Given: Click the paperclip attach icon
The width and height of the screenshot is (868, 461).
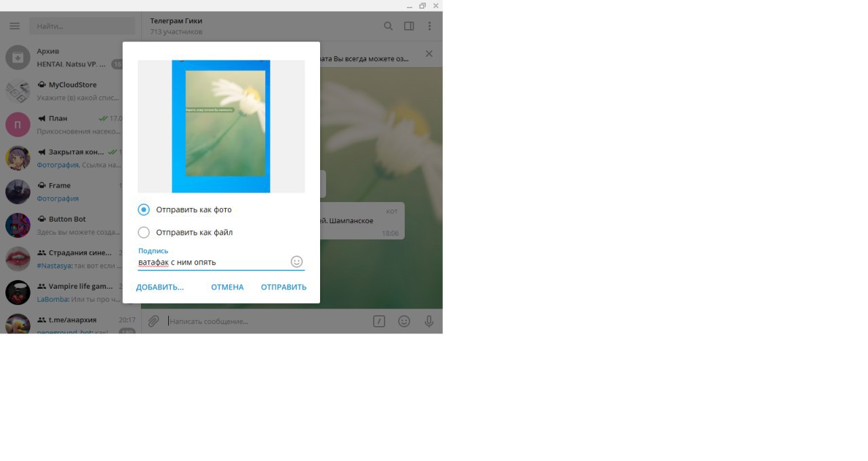Looking at the screenshot, I should tap(154, 321).
